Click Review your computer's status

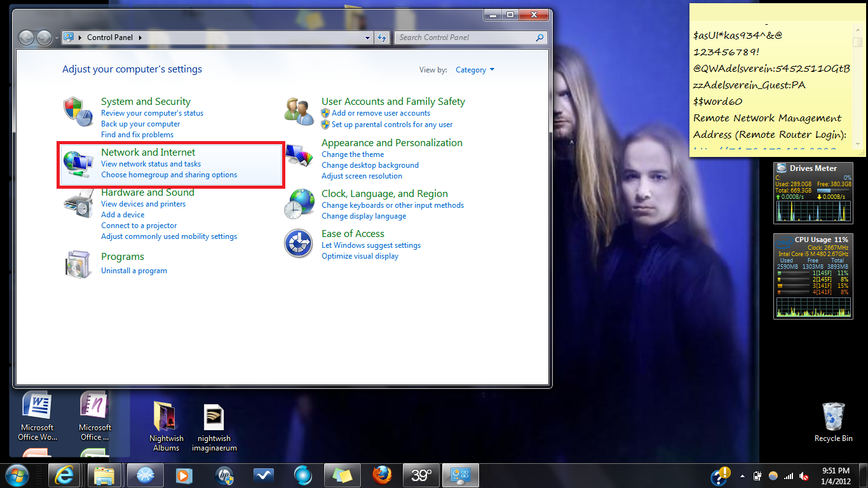click(152, 113)
